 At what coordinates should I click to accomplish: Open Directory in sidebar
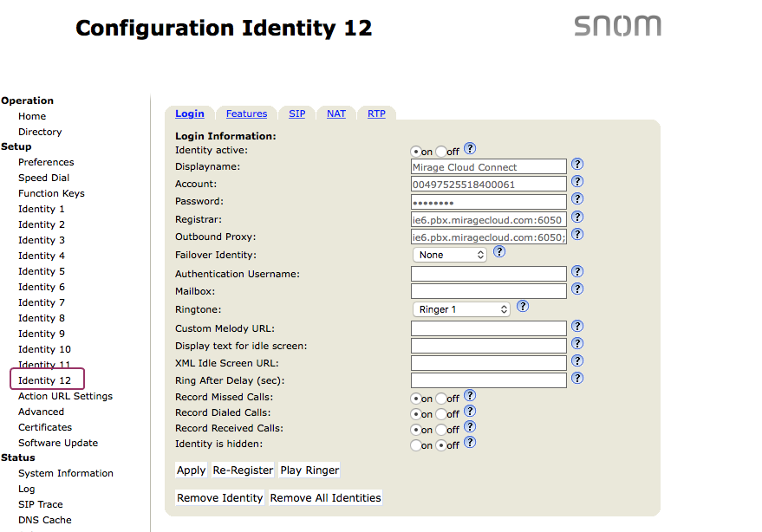40,133
